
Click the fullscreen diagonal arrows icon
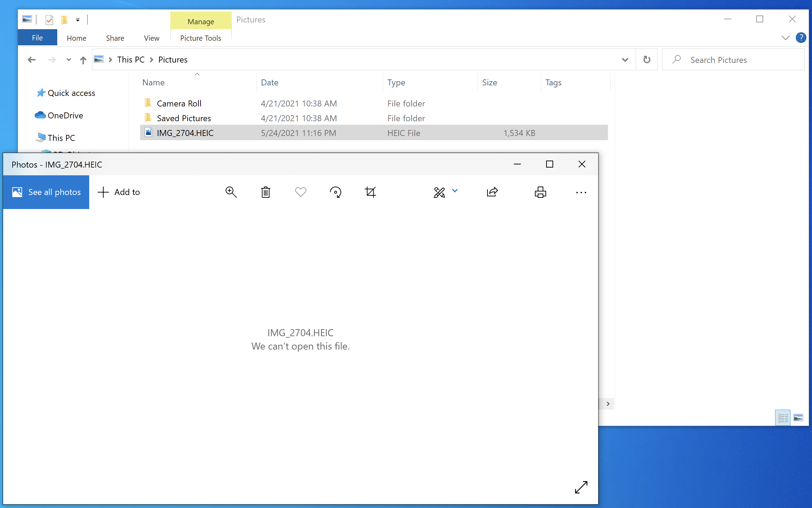[581, 487]
